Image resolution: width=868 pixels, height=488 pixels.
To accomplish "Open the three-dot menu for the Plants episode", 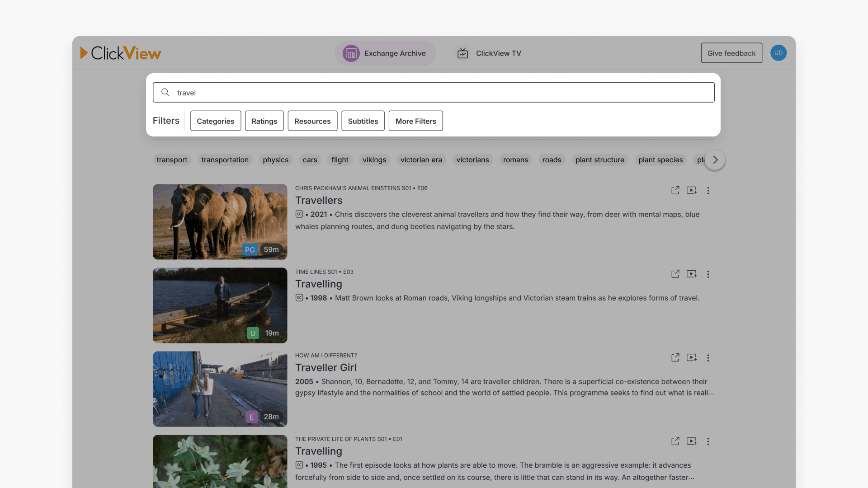I will (708, 441).
